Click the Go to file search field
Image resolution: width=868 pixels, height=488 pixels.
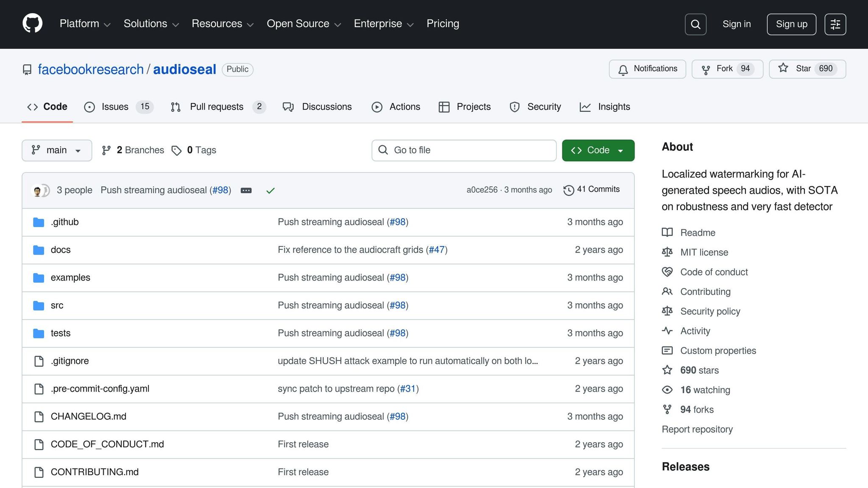[x=464, y=150]
